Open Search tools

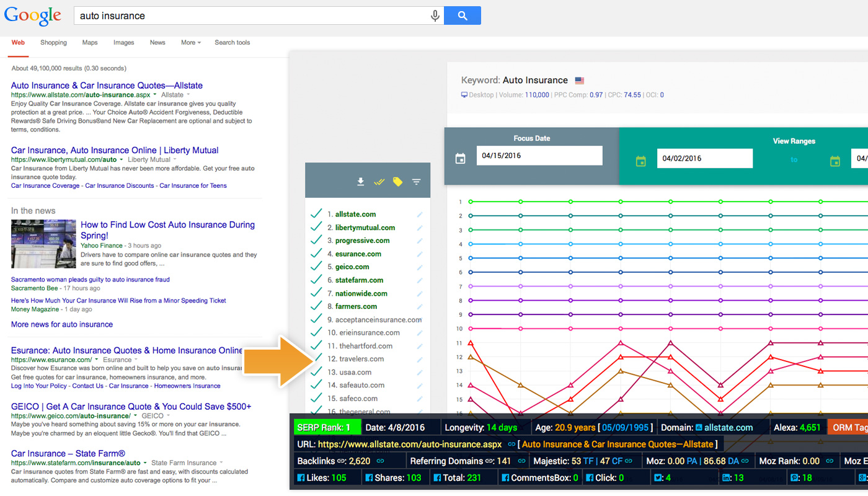tap(232, 43)
